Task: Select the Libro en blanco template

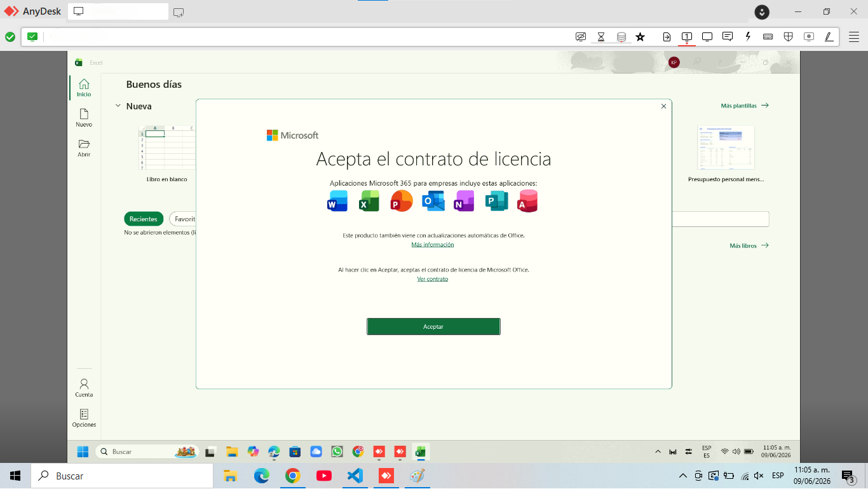Action: point(166,153)
